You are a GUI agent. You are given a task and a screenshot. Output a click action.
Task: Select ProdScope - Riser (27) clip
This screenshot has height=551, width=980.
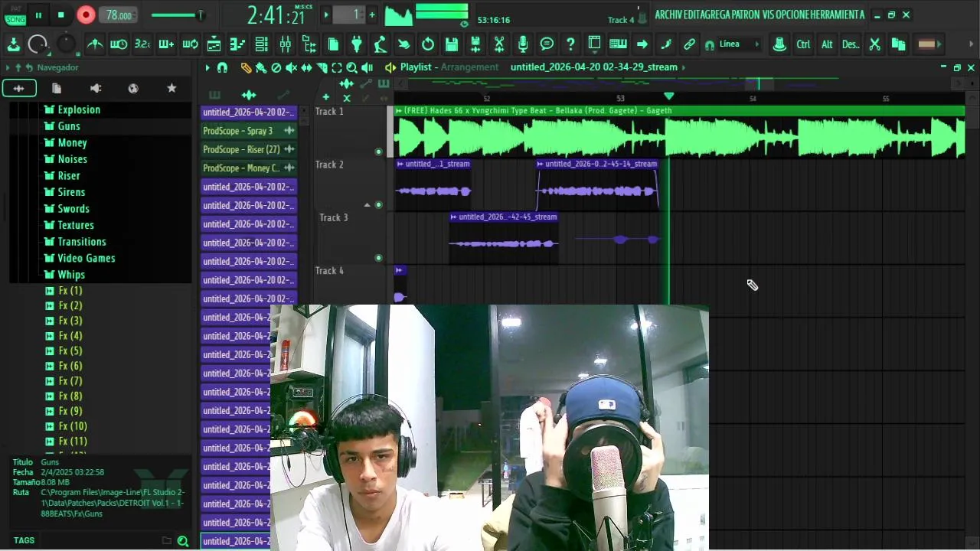248,149
